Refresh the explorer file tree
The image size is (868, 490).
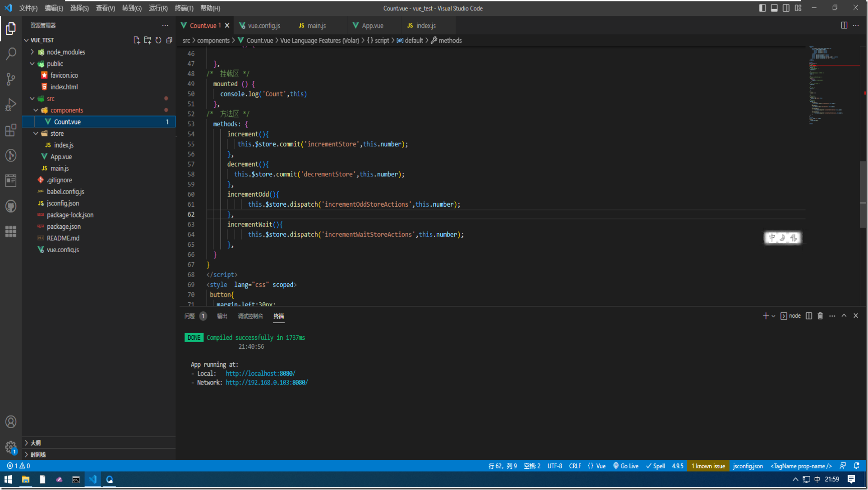[158, 40]
